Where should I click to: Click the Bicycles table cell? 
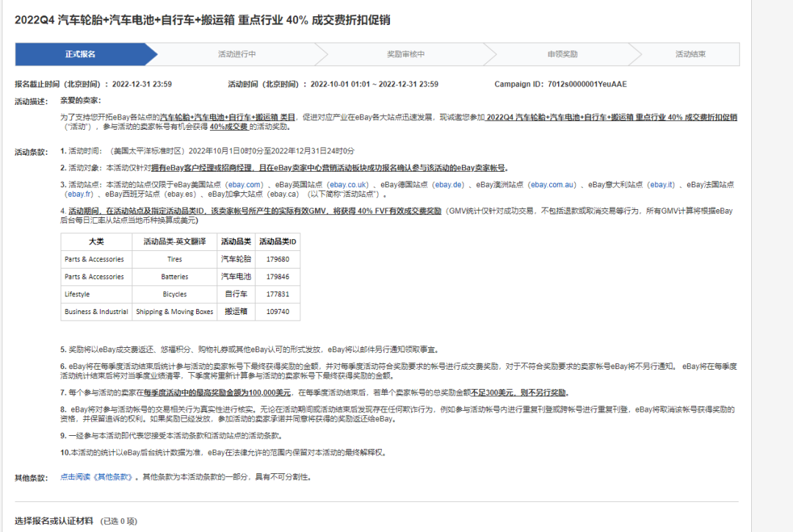[174, 294]
